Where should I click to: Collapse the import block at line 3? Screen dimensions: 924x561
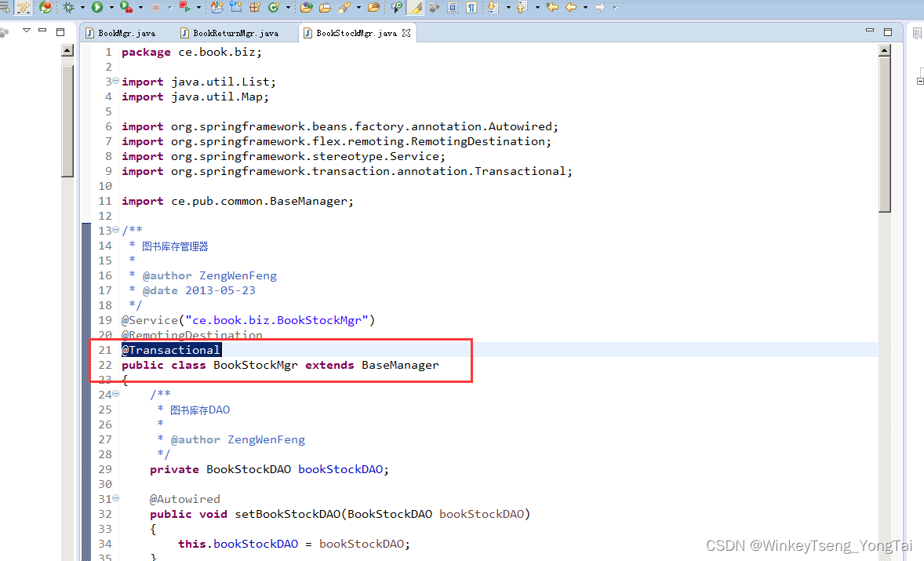(x=115, y=81)
